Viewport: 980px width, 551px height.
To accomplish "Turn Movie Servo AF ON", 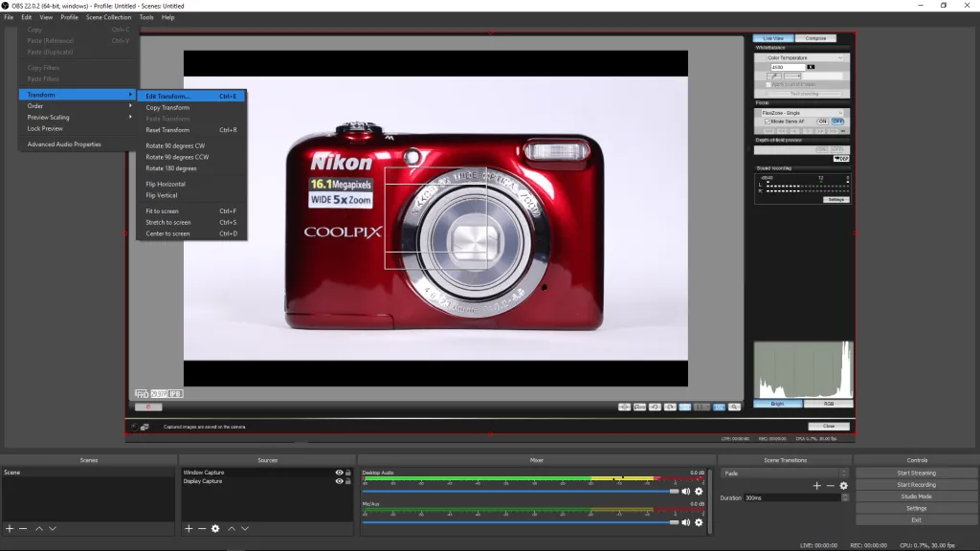I will pos(822,120).
